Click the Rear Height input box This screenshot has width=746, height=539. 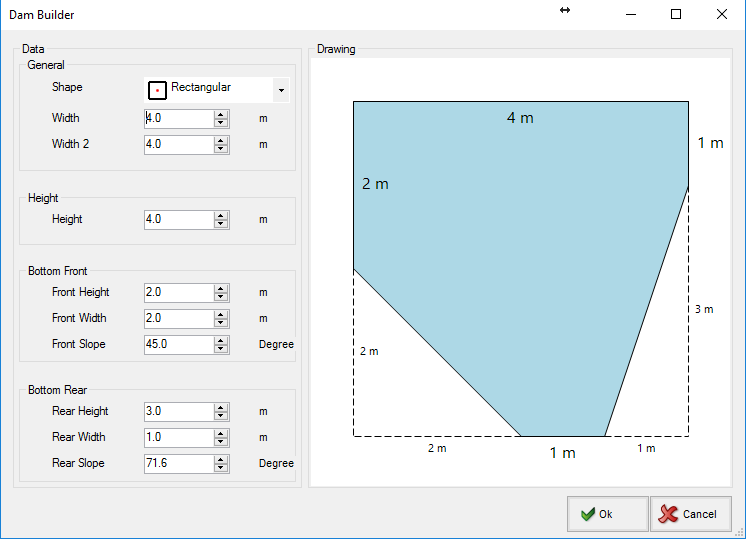click(178, 411)
